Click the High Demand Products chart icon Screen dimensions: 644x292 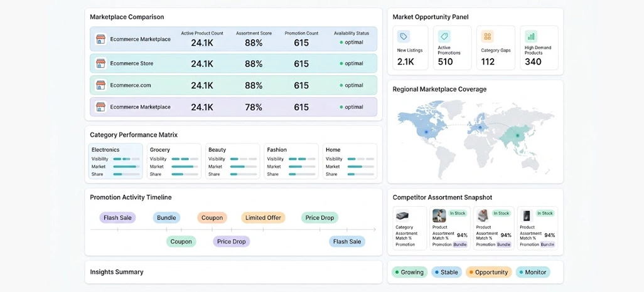(x=531, y=36)
